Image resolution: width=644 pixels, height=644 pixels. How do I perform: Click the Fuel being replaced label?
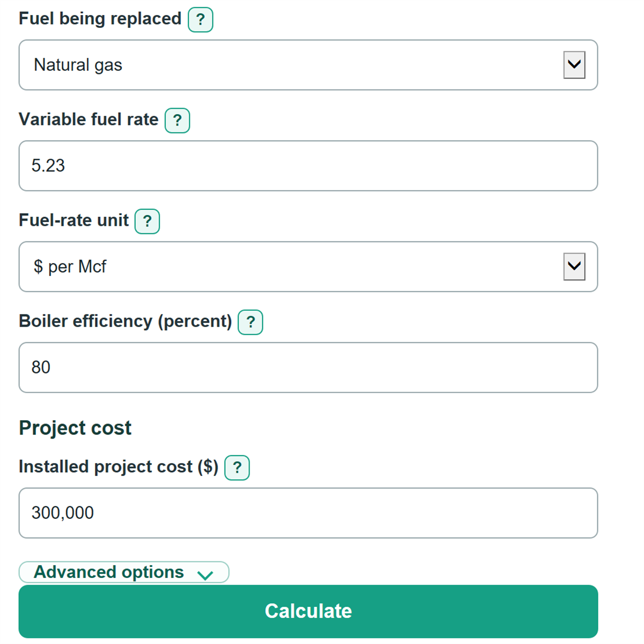(100, 19)
